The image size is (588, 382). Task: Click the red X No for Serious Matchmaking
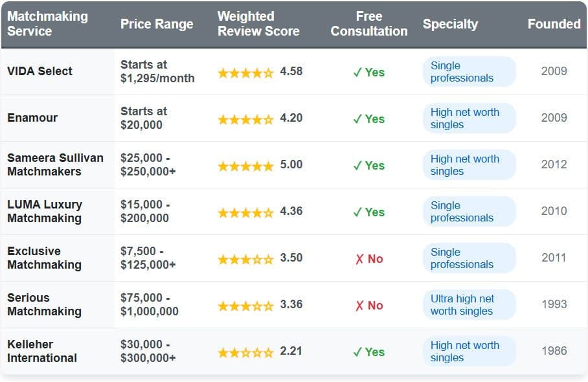pos(369,306)
